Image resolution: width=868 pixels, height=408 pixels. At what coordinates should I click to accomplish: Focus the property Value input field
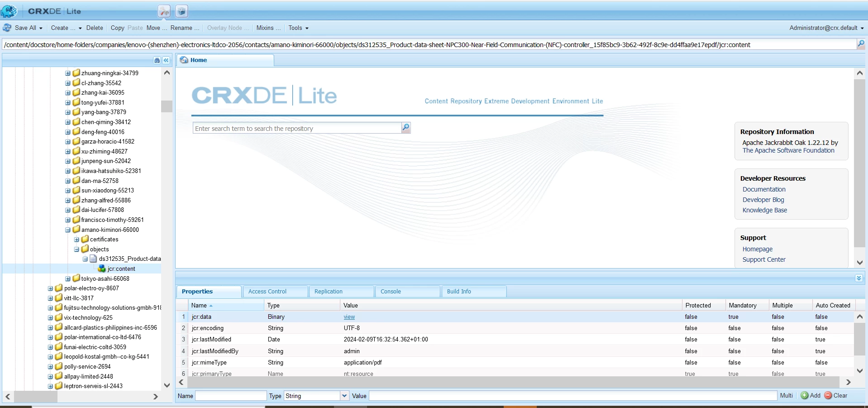(573, 396)
